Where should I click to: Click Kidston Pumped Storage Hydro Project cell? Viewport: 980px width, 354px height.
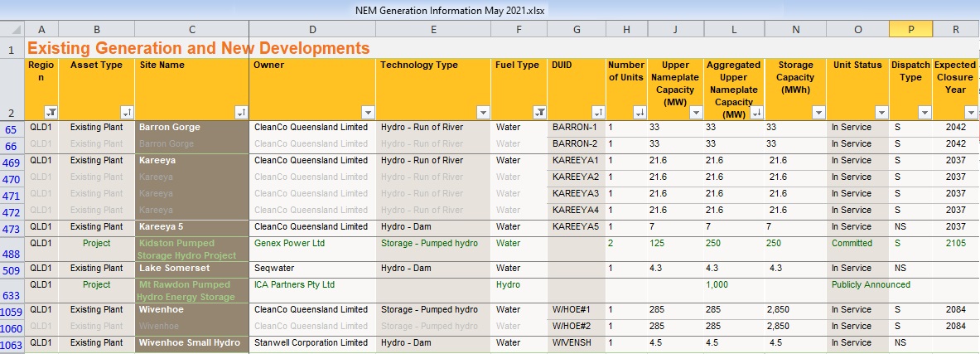pos(192,249)
